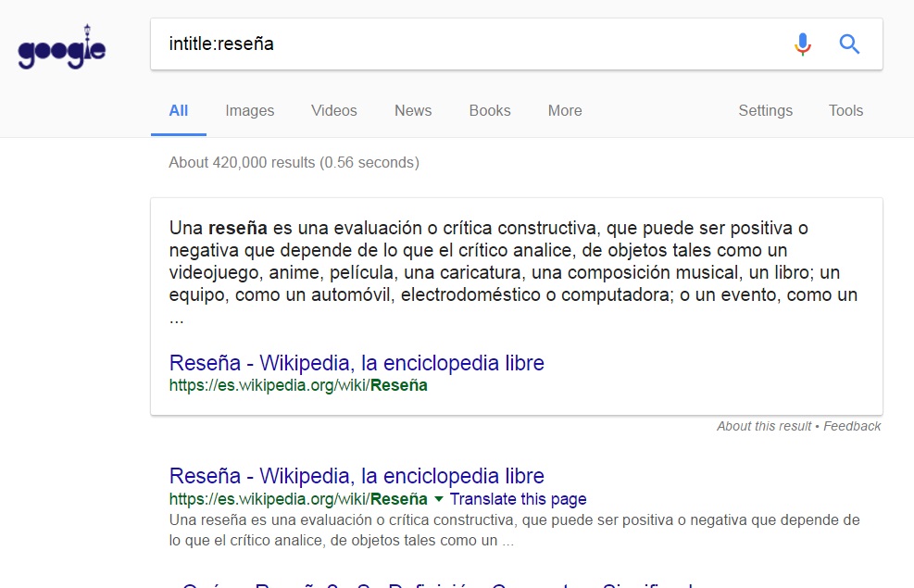Switch to the Images tab
This screenshot has height=588, width=914.
(249, 111)
